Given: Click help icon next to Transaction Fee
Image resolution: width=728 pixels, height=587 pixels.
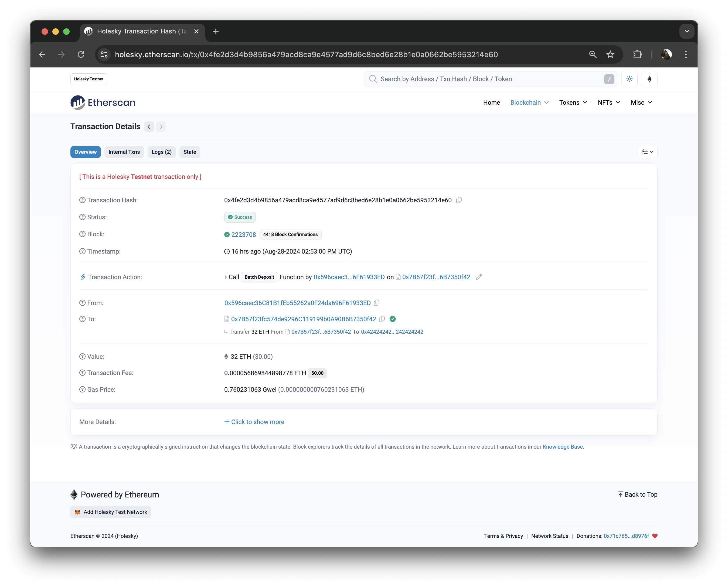Looking at the screenshot, I should (x=83, y=373).
